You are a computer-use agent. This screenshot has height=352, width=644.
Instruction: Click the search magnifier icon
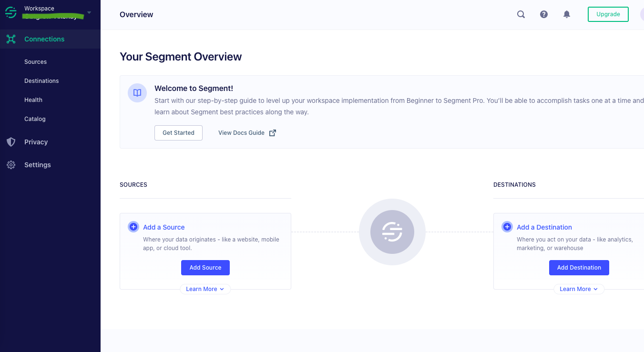521,14
